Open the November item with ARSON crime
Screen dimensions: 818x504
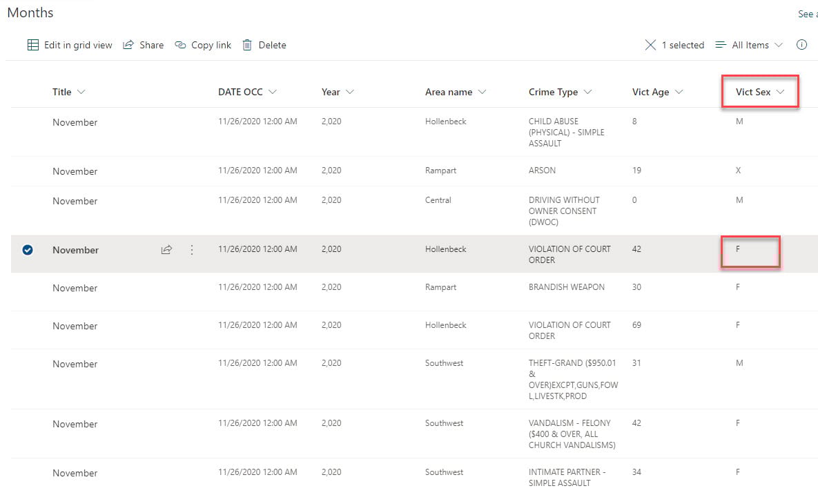click(x=75, y=171)
